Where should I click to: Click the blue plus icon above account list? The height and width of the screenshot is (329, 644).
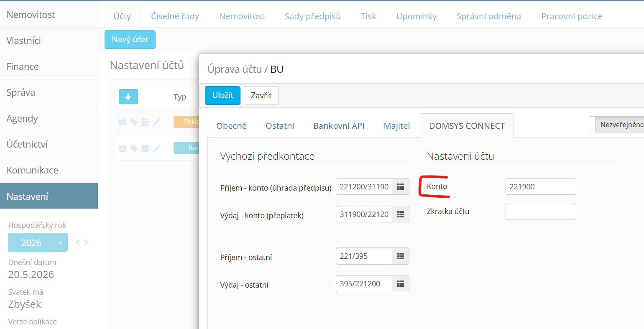[x=128, y=97]
